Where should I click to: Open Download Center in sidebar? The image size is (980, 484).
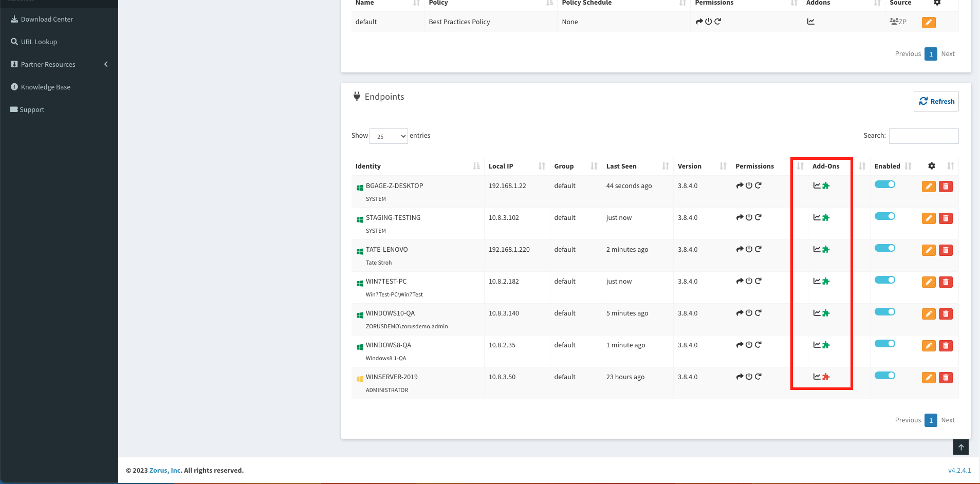(x=47, y=19)
